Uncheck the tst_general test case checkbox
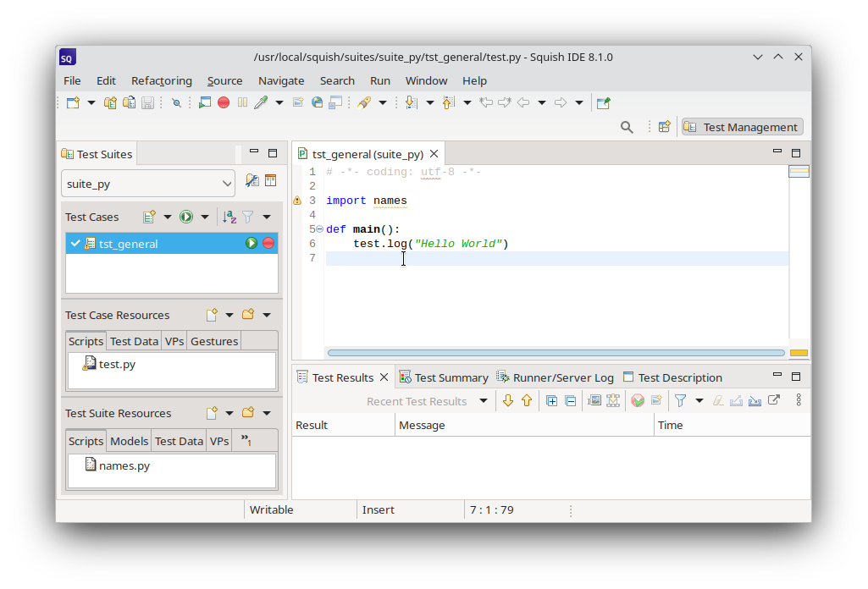868x589 pixels. click(75, 243)
